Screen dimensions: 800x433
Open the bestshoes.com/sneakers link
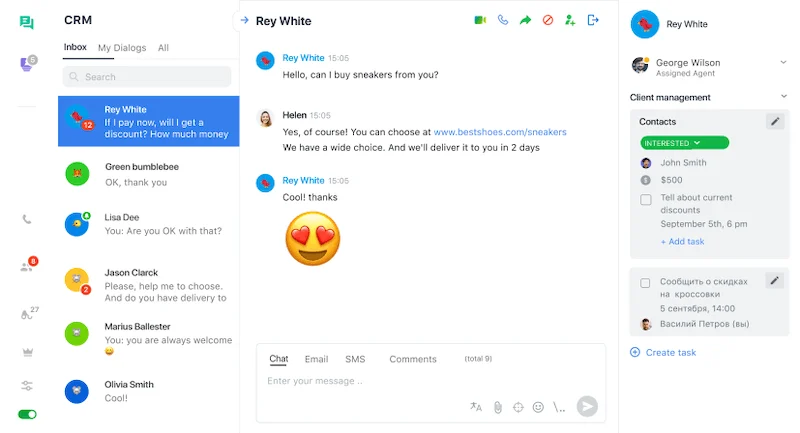click(x=500, y=131)
